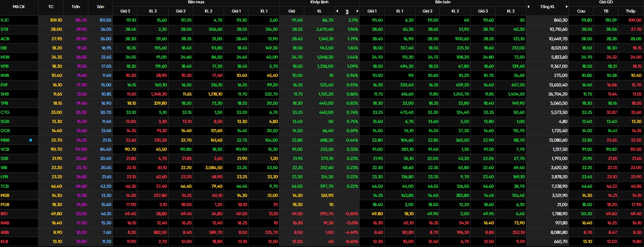
Task: Click the right arrow beside Tổng KL
Action: tap(567, 7)
